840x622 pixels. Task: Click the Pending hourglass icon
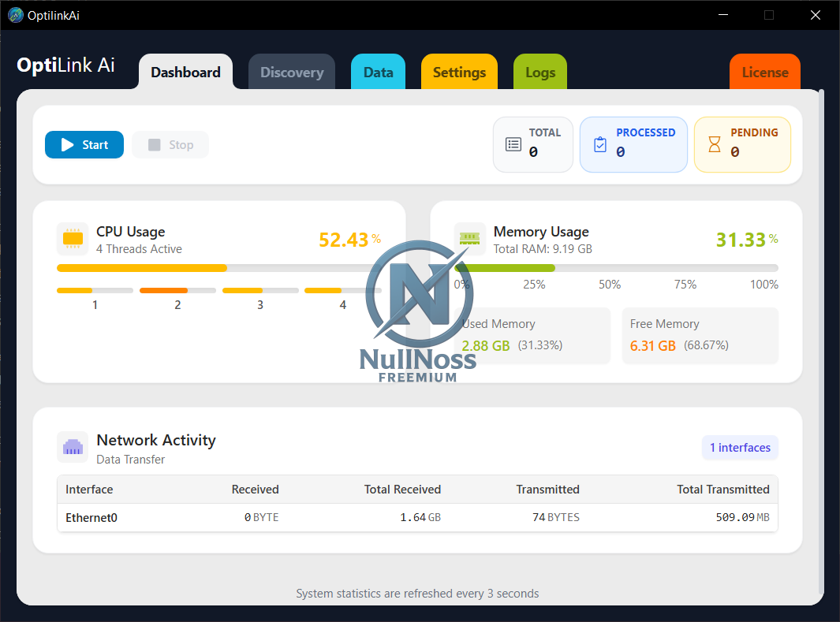[x=714, y=144]
